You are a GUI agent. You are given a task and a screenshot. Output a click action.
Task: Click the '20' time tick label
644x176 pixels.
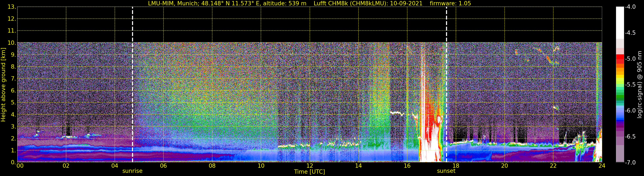pos(505,166)
